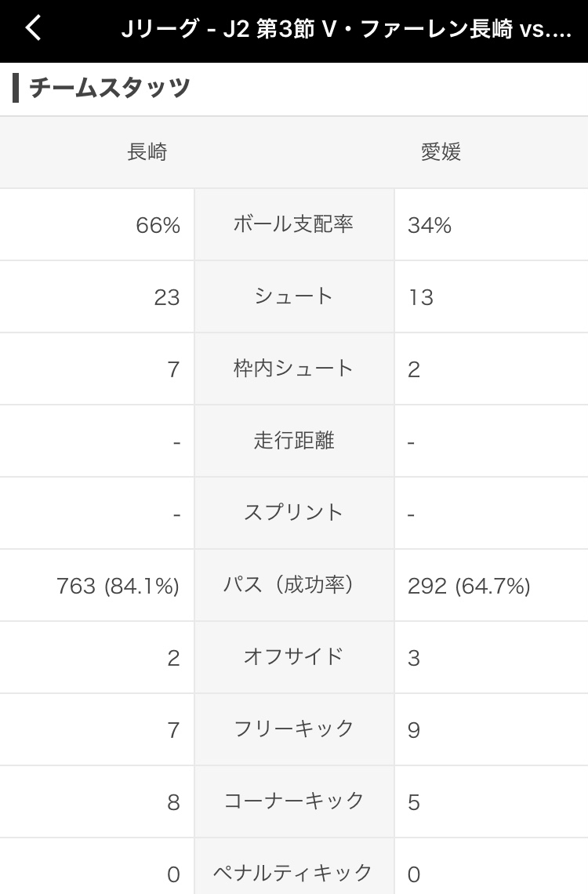Select the チームスタッツ section heading
This screenshot has height=894, width=588.
pos(110,88)
